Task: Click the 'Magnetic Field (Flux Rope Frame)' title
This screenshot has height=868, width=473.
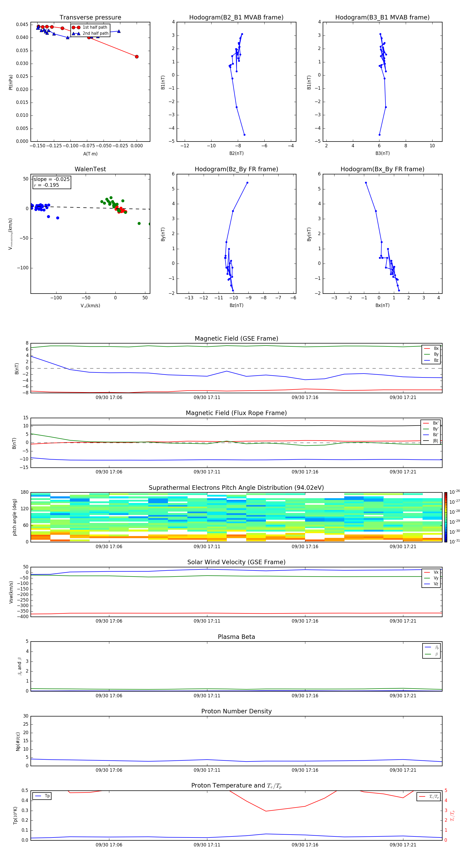Action: (236, 413)
